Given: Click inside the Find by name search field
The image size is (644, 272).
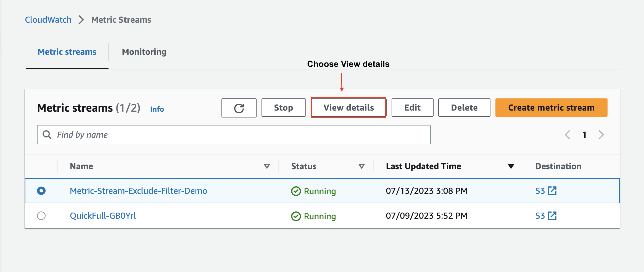Looking at the screenshot, I should pos(193,135).
